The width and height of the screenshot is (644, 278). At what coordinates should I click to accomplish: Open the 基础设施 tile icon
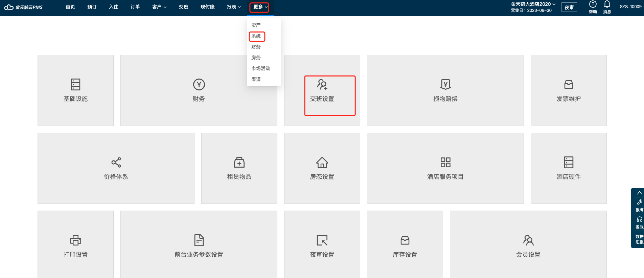coord(75,84)
